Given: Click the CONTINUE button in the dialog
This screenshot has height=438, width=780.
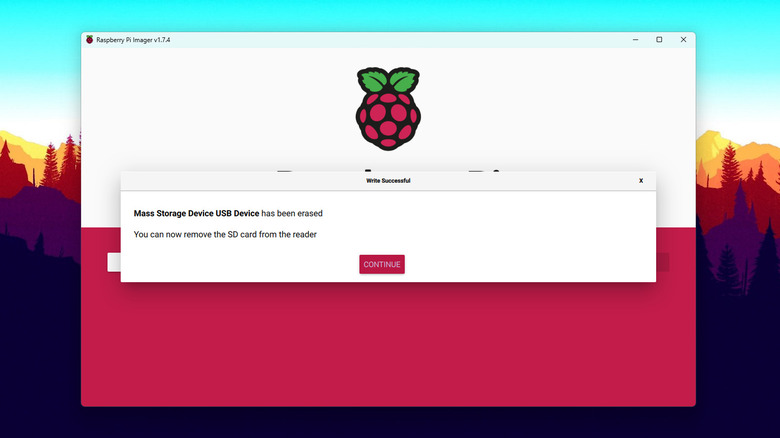Looking at the screenshot, I should coord(382,264).
